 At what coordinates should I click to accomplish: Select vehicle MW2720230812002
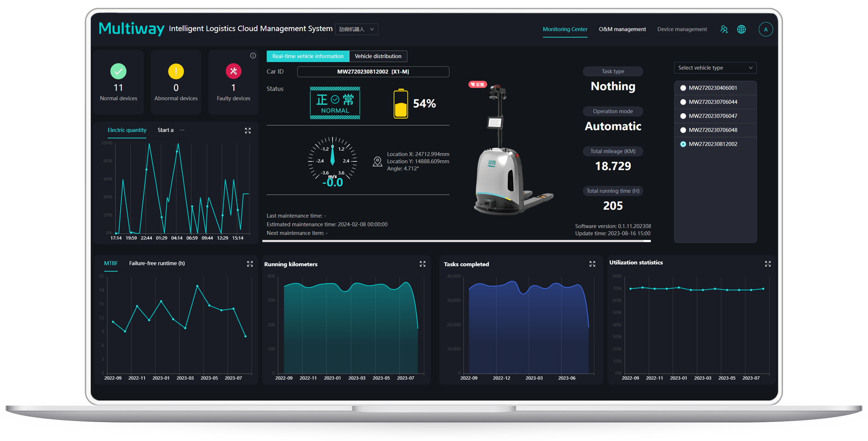point(715,144)
